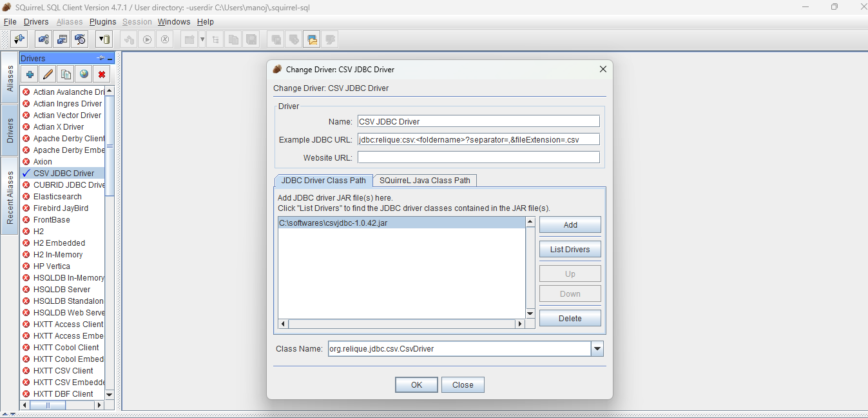
Task: Click the Close button at the dialog bottom
Action: pos(463,384)
